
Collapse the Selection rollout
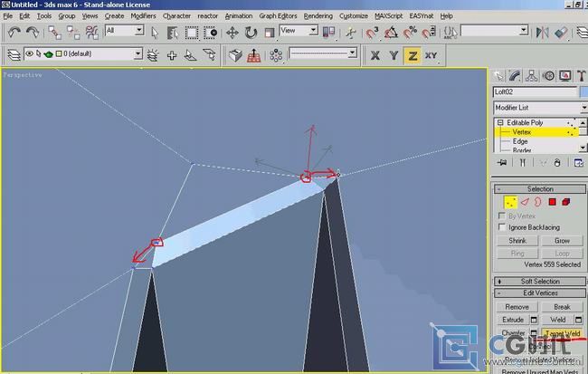pos(540,189)
